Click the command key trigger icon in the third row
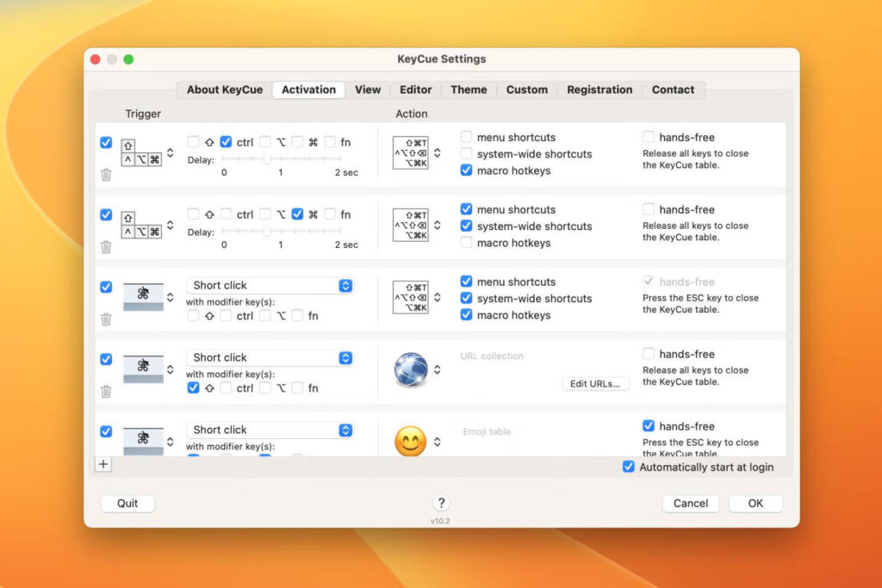Image resolution: width=882 pixels, height=588 pixels. tap(145, 296)
